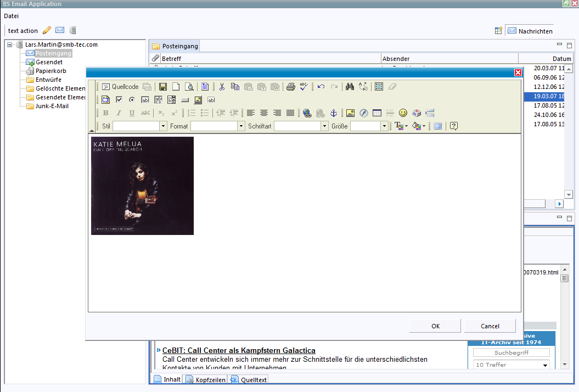Screen dimensions: 579x392
Task: Toggle justified text alignment
Action: (x=290, y=113)
